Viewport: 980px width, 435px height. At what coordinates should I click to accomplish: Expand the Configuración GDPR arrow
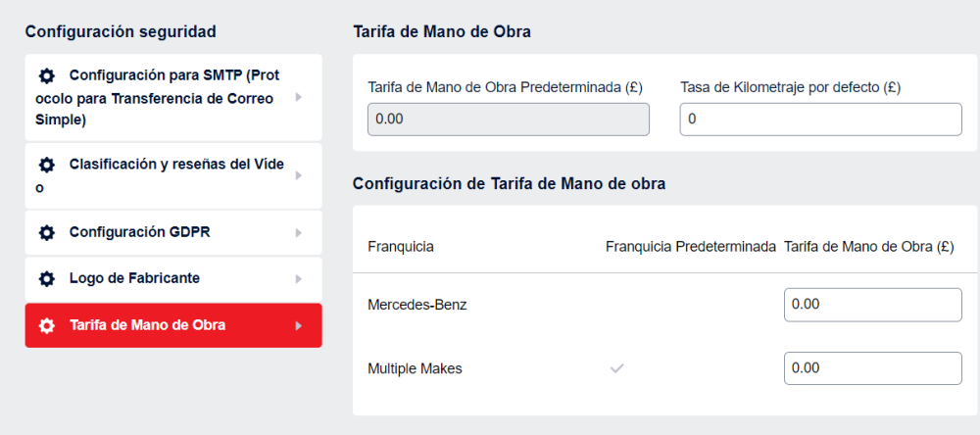click(x=298, y=233)
